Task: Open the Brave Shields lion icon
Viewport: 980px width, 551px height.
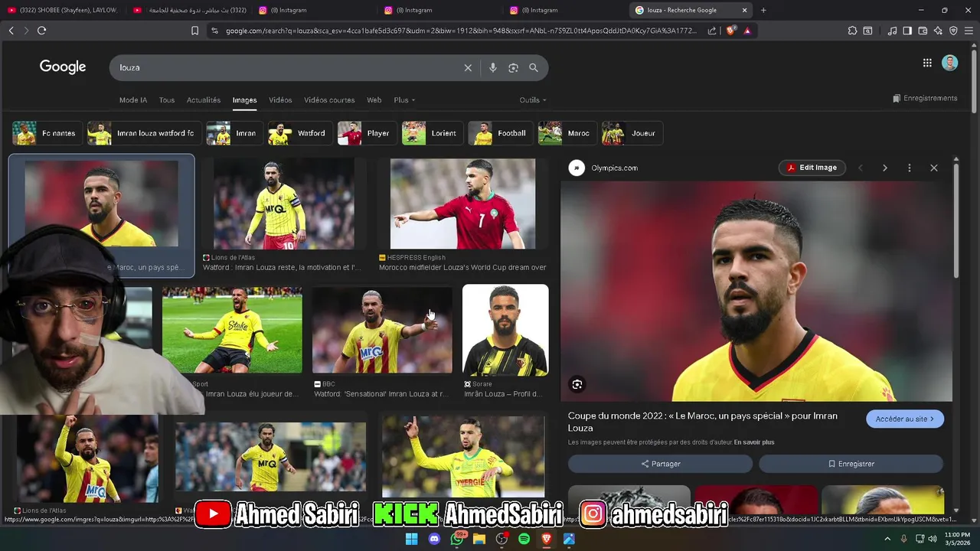Action: [730, 31]
